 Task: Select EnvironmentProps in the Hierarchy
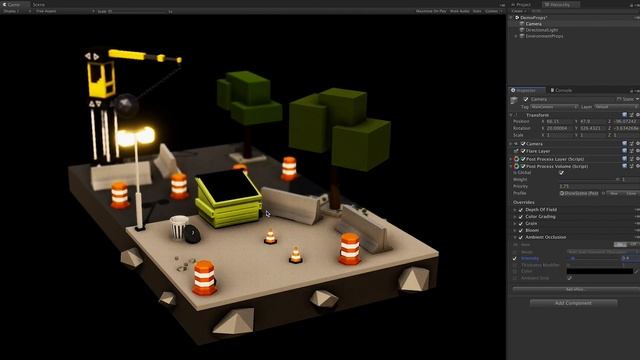point(544,36)
